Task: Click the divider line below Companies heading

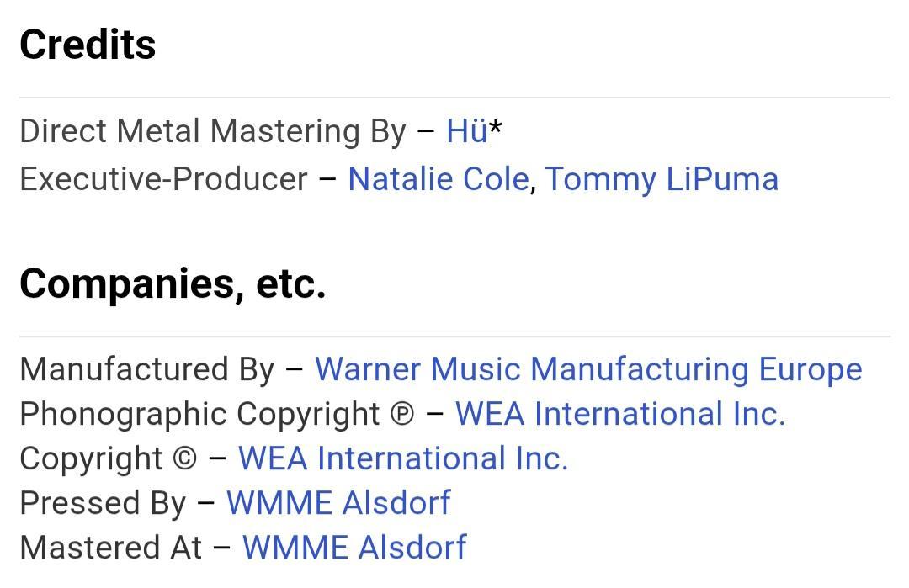Action: [454, 336]
